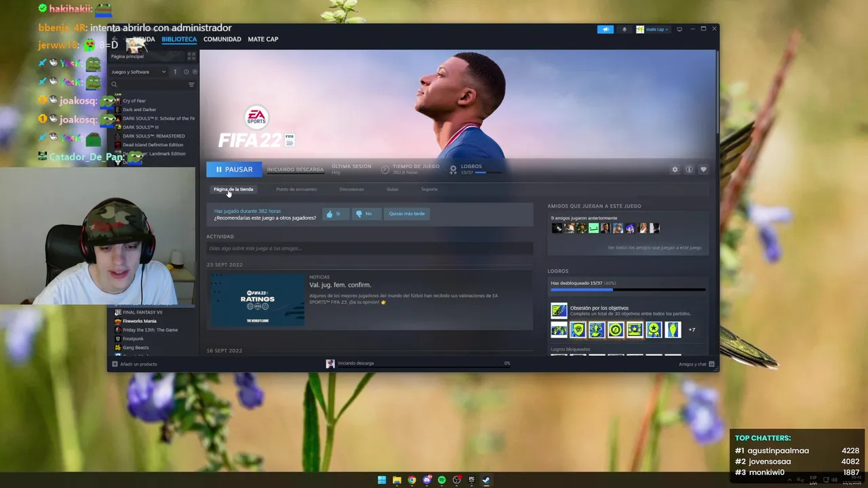Image resolution: width=868 pixels, height=488 pixels.
Task: Select FINAL FANTASY VII in library
Action: pyautogui.click(x=142, y=312)
